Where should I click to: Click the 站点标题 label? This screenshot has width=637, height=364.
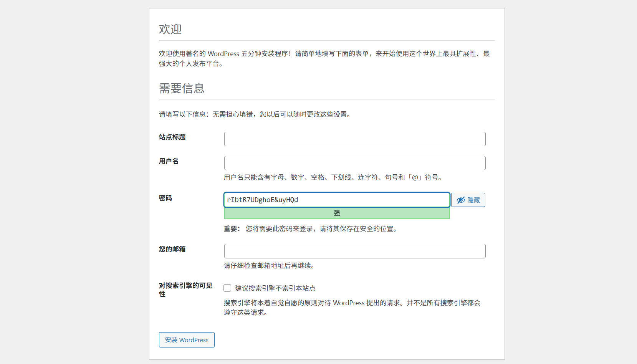pyautogui.click(x=172, y=137)
